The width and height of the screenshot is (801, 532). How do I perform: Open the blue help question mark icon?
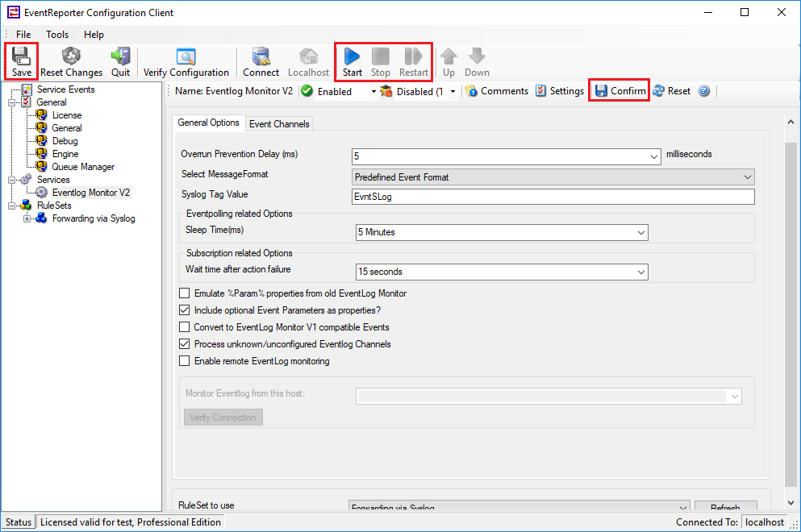coord(704,91)
